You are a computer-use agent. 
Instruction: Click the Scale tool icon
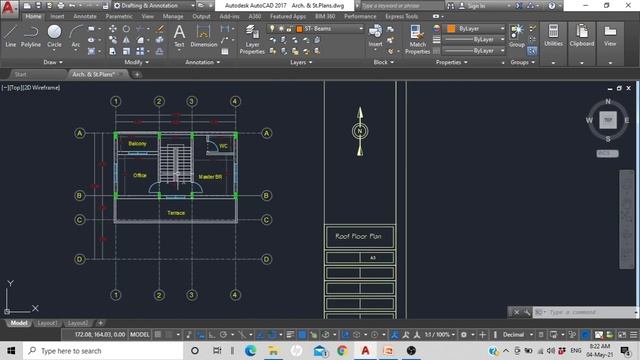click(126, 51)
